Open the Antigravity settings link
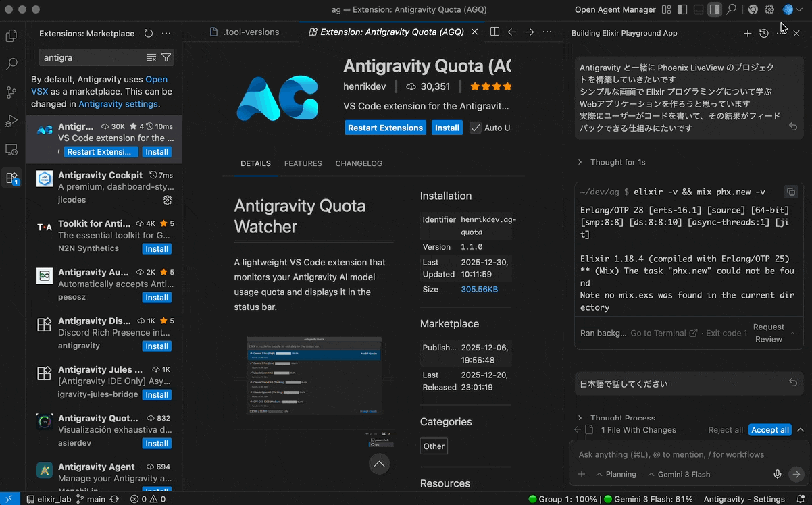Viewport: 812px width, 505px height. click(118, 104)
